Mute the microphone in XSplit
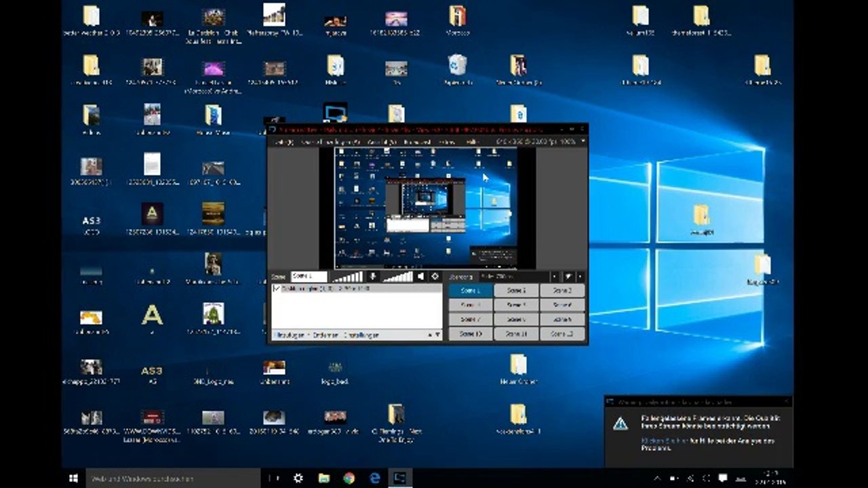868x488 pixels. [372, 277]
